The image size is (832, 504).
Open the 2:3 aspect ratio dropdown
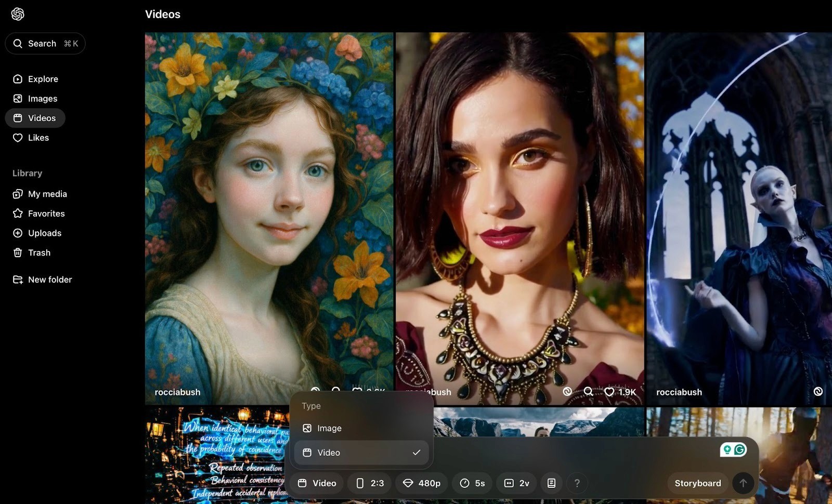point(370,483)
